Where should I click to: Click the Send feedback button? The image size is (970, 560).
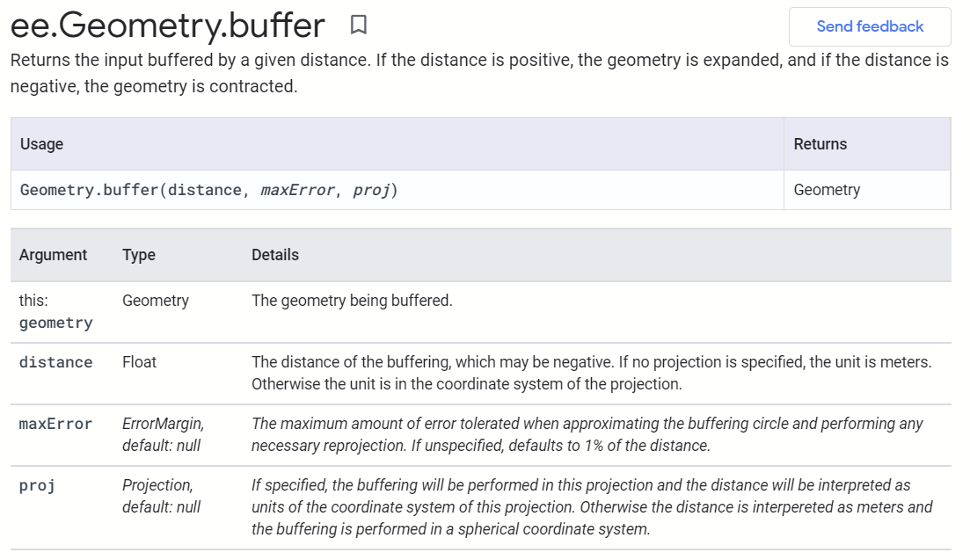click(870, 26)
